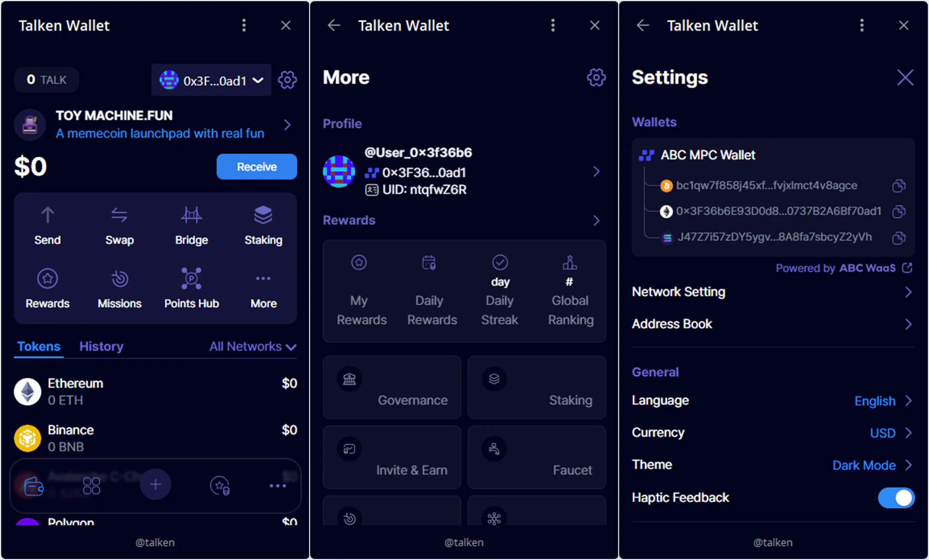This screenshot has height=560, width=929.
Task: Open Address Book
Action: [x=773, y=324]
